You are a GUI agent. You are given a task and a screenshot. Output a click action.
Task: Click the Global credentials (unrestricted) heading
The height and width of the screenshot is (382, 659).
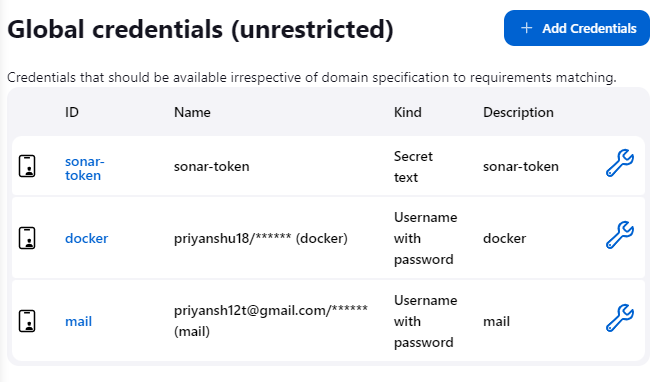tap(200, 29)
